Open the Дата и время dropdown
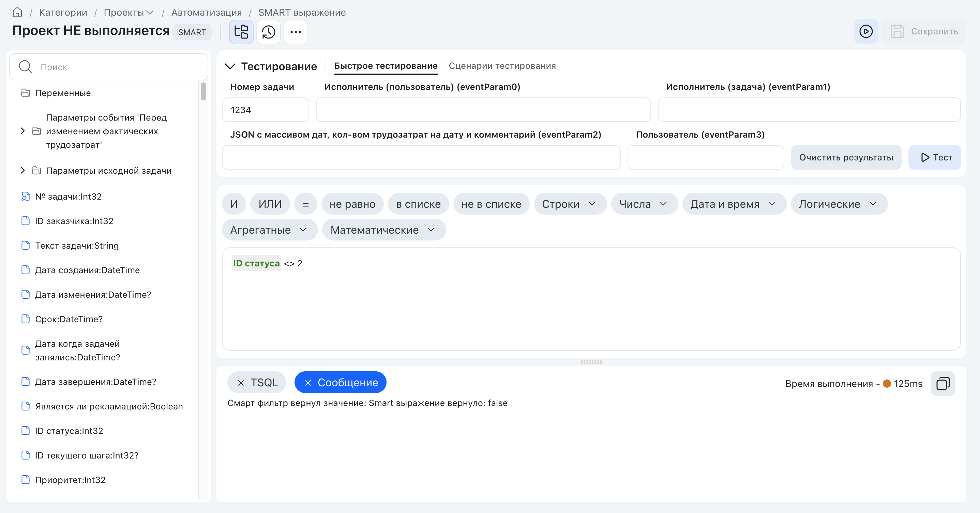Image resolution: width=980 pixels, height=513 pixels. (734, 204)
